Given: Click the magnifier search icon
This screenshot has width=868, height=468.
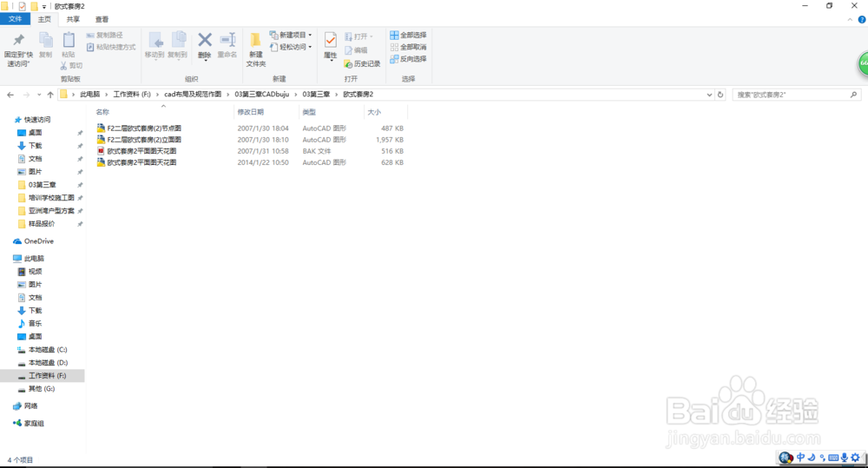Looking at the screenshot, I should [853, 95].
